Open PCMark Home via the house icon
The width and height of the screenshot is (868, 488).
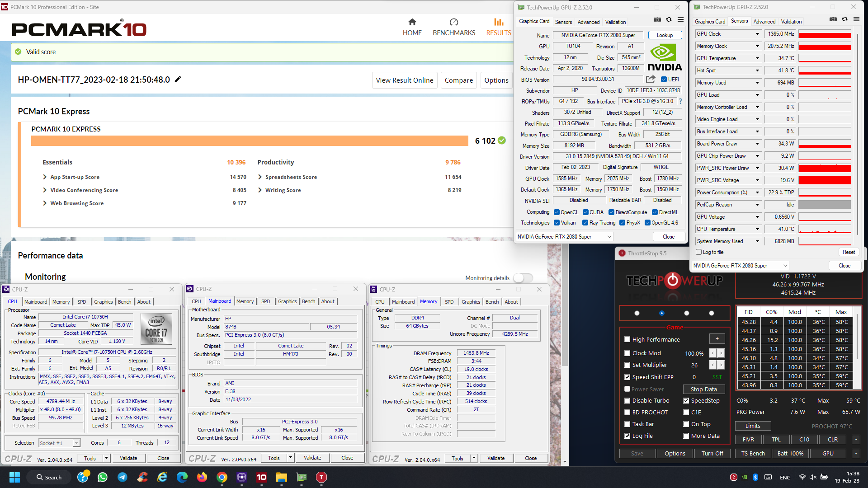click(x=412, y=22)
